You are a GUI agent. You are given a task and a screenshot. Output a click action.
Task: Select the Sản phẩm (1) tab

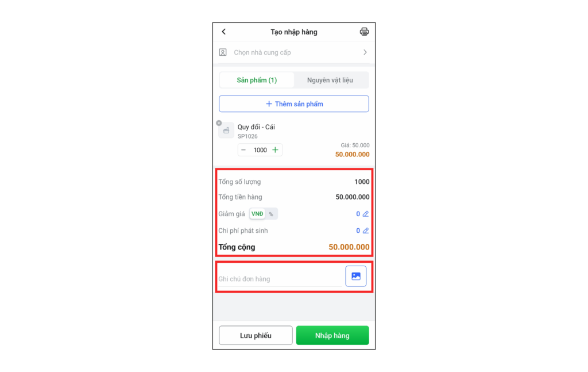pos(257,80)
